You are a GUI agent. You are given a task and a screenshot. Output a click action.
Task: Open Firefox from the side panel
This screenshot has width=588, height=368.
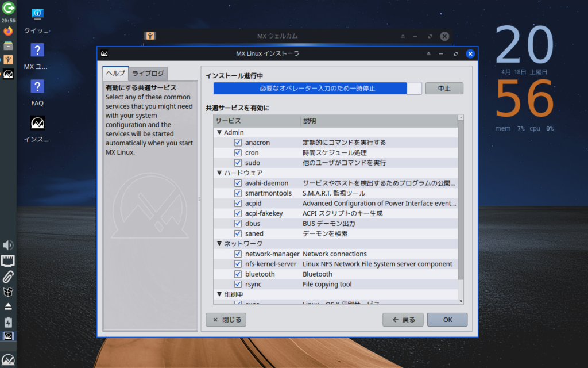[x=8, y=31]
